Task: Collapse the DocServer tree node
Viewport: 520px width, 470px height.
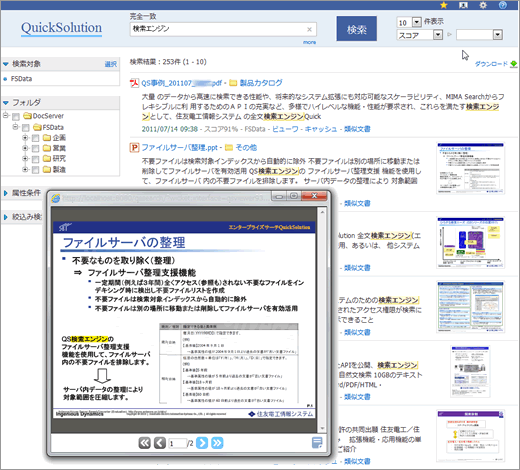Action: click(6, 115)
